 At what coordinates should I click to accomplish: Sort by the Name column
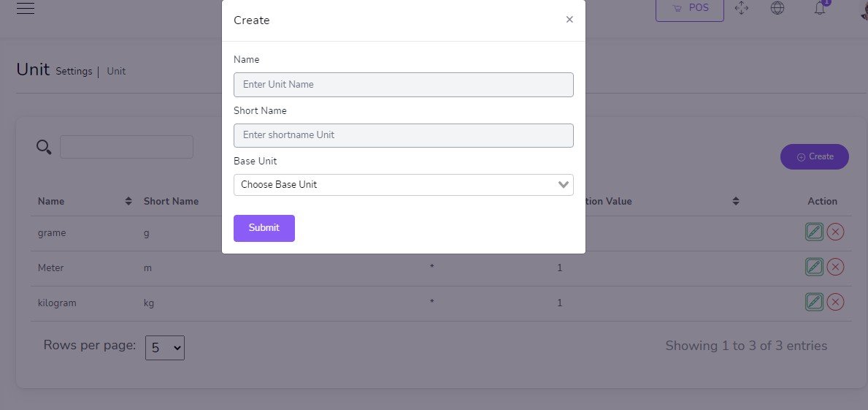128,201
